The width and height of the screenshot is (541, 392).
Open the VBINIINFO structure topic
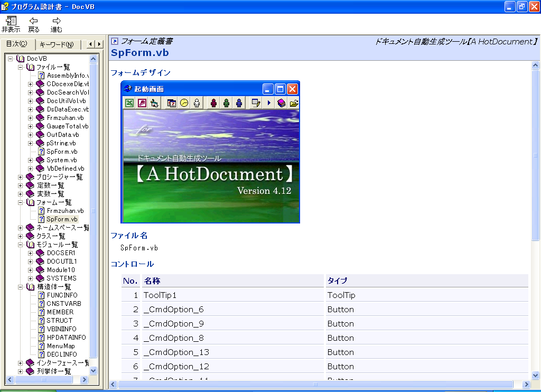pos(62,329)
